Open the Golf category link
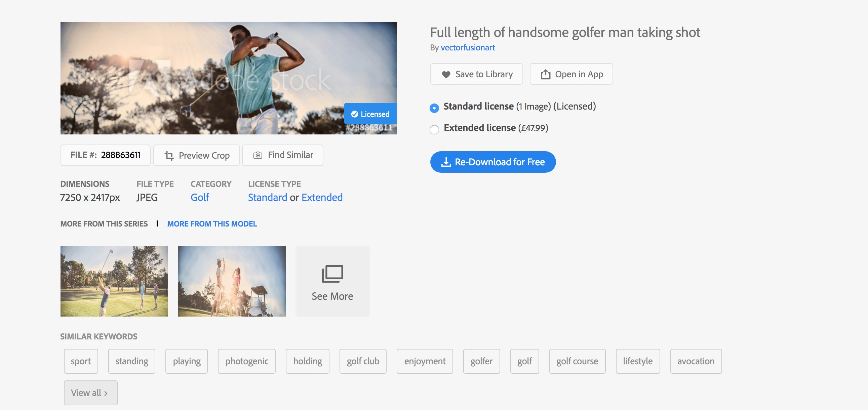Screen dimensions: 868x410 [199, 197]
